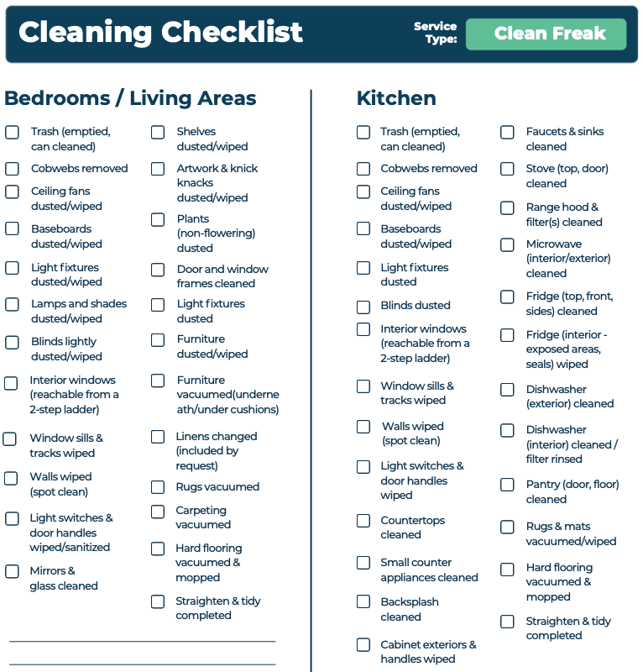Tick the Mirrors & glass cleaned checkbox
Image resolution: width=643 pixels, height=672 pixels.
pyautogui.click(x=13, y=571)
